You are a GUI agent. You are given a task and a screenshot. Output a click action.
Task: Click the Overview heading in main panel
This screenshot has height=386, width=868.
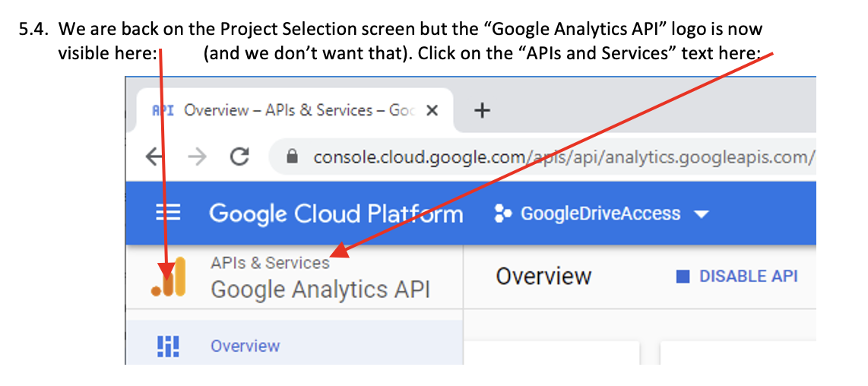(543, 276)
